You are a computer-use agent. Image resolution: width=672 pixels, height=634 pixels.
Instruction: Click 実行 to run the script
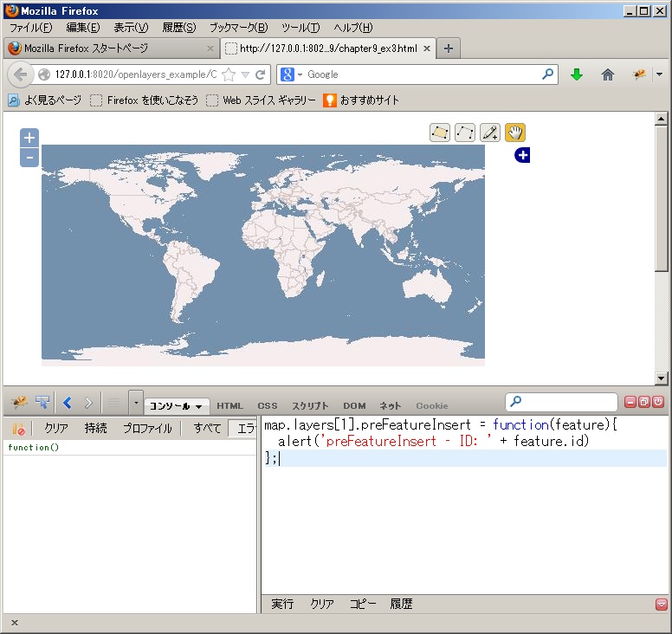(x=282, y=604)
